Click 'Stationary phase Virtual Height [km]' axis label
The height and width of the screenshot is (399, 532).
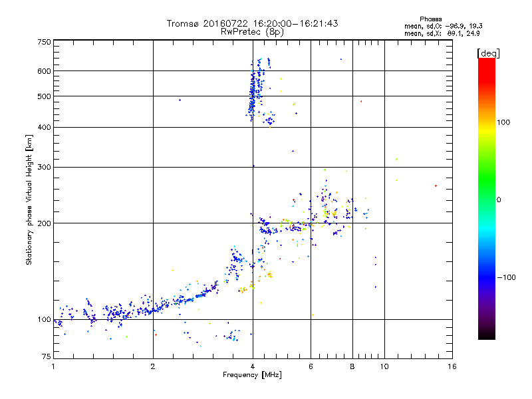click(29, 200)
